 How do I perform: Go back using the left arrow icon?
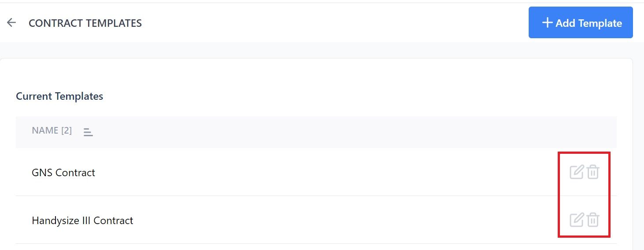click(11, 23)
